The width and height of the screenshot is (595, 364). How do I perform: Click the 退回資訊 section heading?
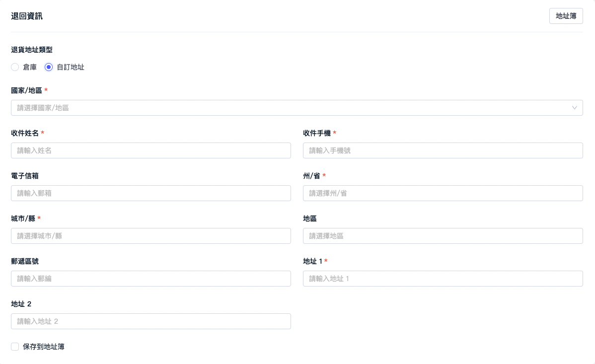(26, 16)
